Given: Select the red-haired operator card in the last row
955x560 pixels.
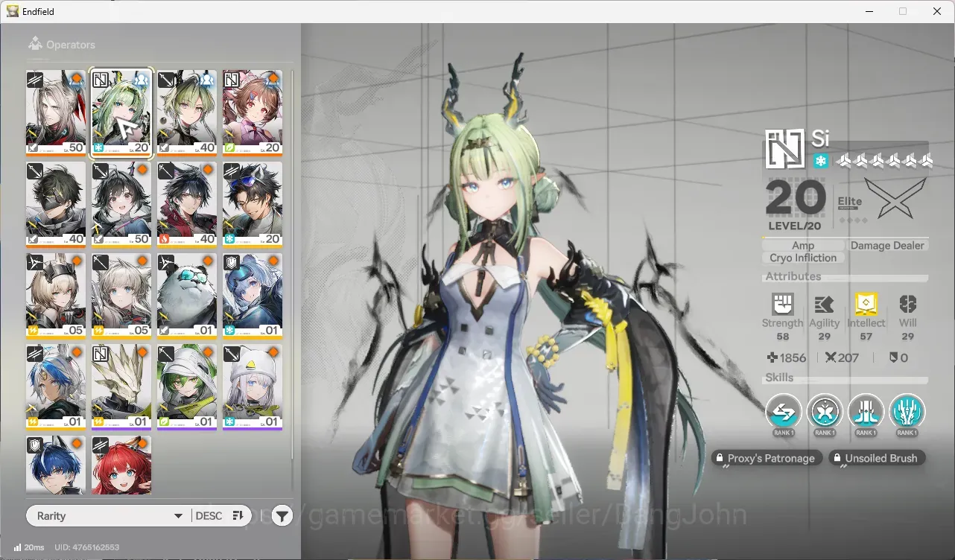Looking at the screenshot, I should 121,465.
